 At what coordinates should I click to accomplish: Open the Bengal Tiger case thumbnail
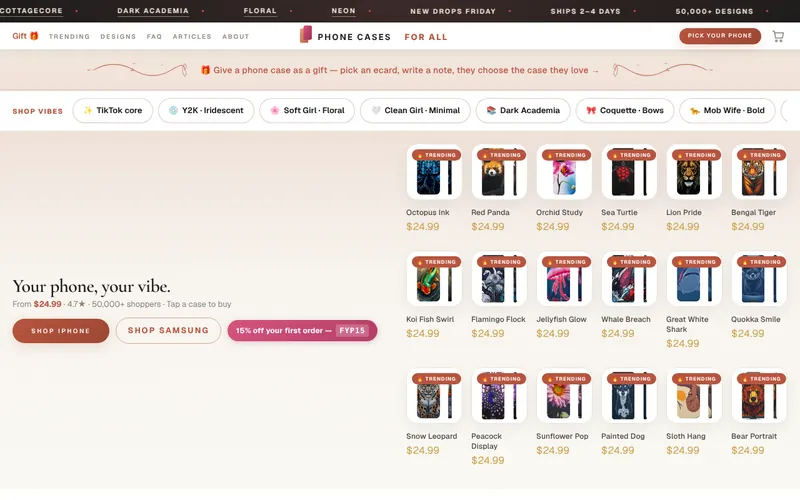pyautogui.click(x=759, y=172)
